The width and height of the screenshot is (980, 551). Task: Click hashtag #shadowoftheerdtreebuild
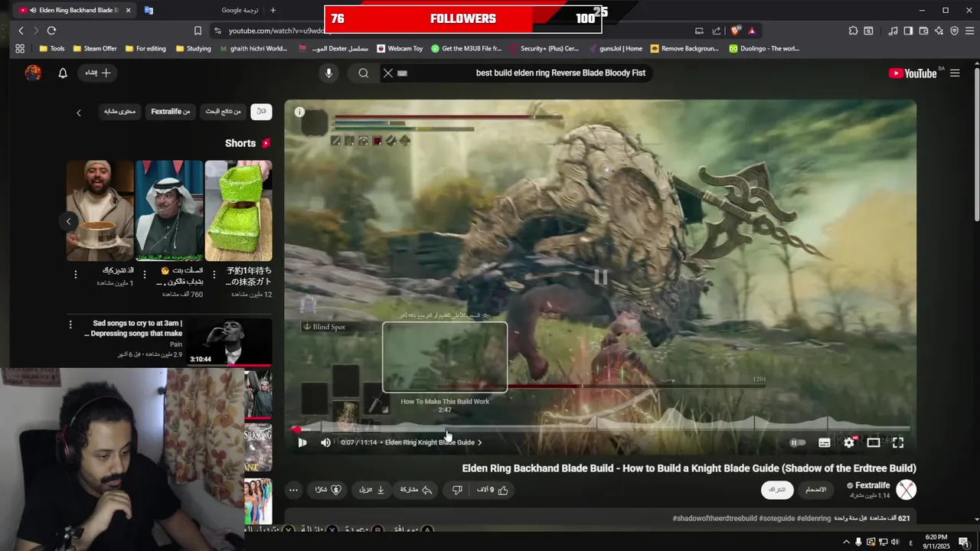click(715, 518)
